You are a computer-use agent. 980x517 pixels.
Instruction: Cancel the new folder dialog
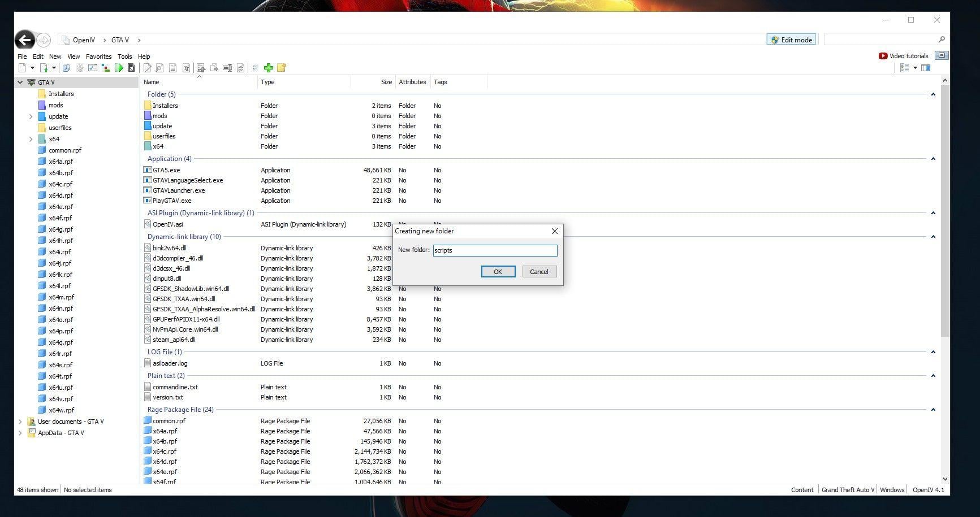click(x=539, y=272)
